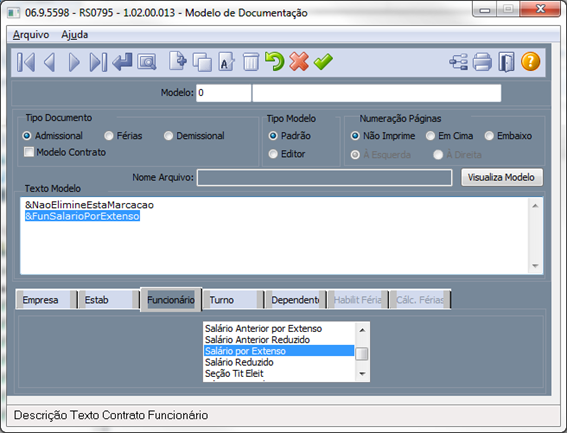
Task: Cancel with the red X icon
Action: coord(299,61)
